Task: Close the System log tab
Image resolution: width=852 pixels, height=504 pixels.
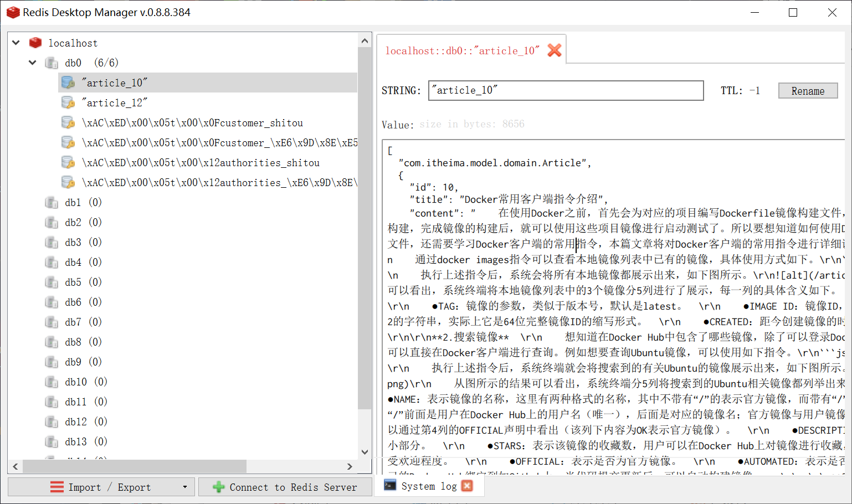Action: tap(467, 486)
